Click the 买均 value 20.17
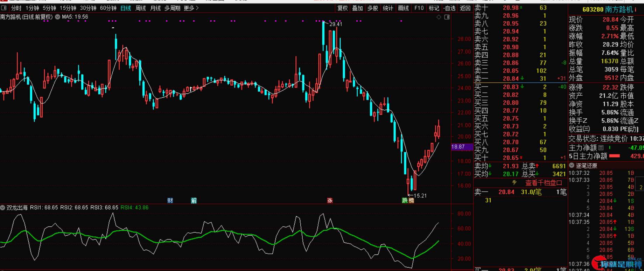644x271 pixels. pos(511,174)
